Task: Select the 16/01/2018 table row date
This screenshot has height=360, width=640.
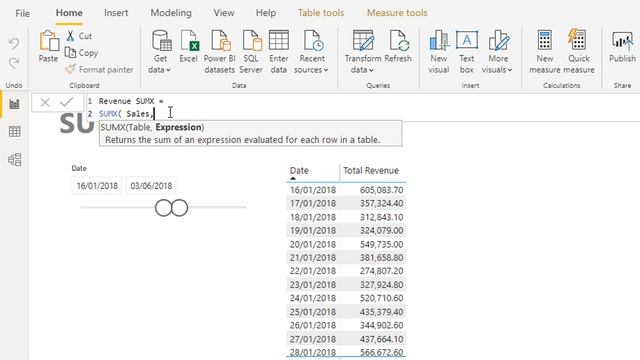Action: pyautogui.click(x=313, y=190)
